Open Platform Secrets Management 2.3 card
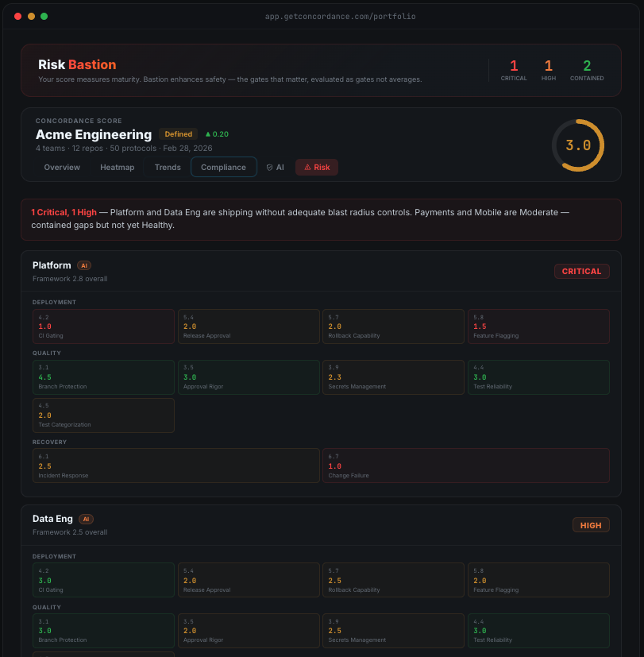This screenshot has height=657, width=644. [x=393, y=377]
